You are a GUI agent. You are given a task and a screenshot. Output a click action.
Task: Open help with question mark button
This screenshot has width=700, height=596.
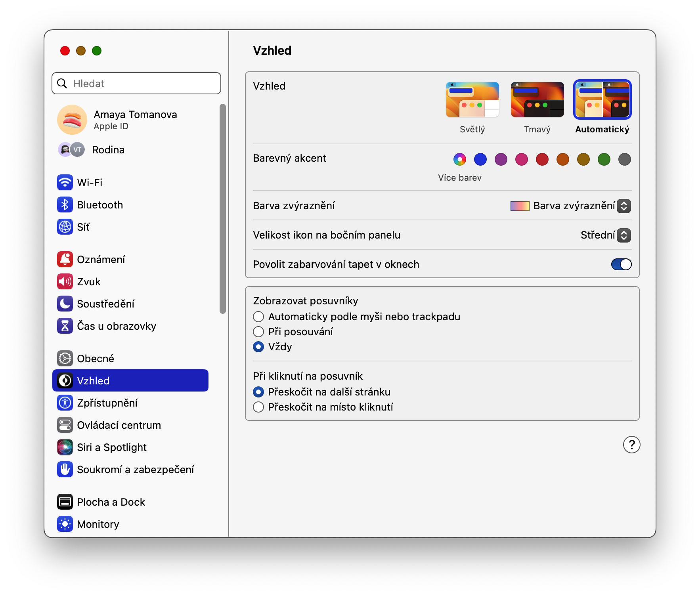click(631, 445)
